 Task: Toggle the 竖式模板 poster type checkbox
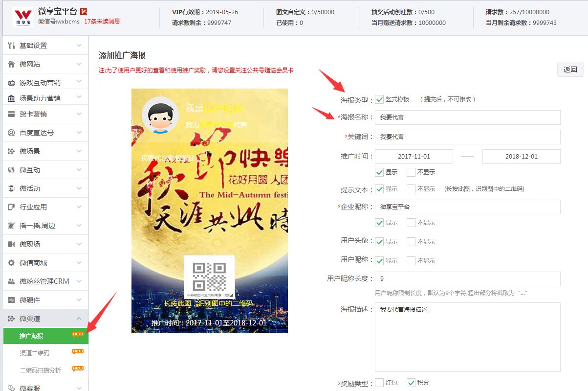(379, 99)
